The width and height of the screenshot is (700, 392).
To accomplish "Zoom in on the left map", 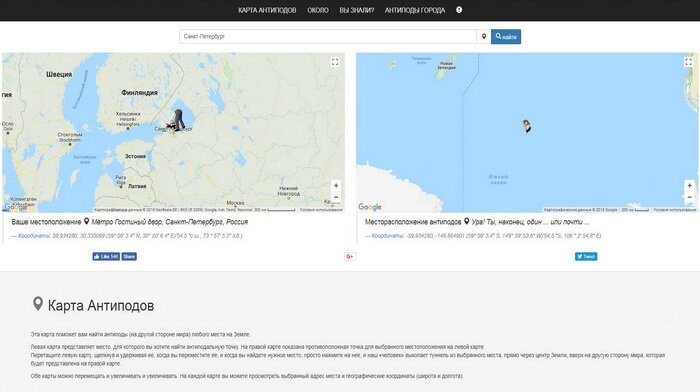I will (336, 185).
